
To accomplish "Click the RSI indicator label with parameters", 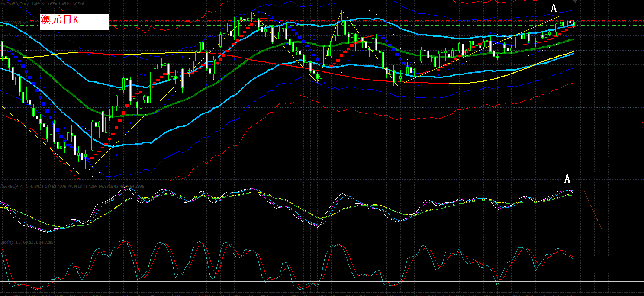I will [73, 186].
